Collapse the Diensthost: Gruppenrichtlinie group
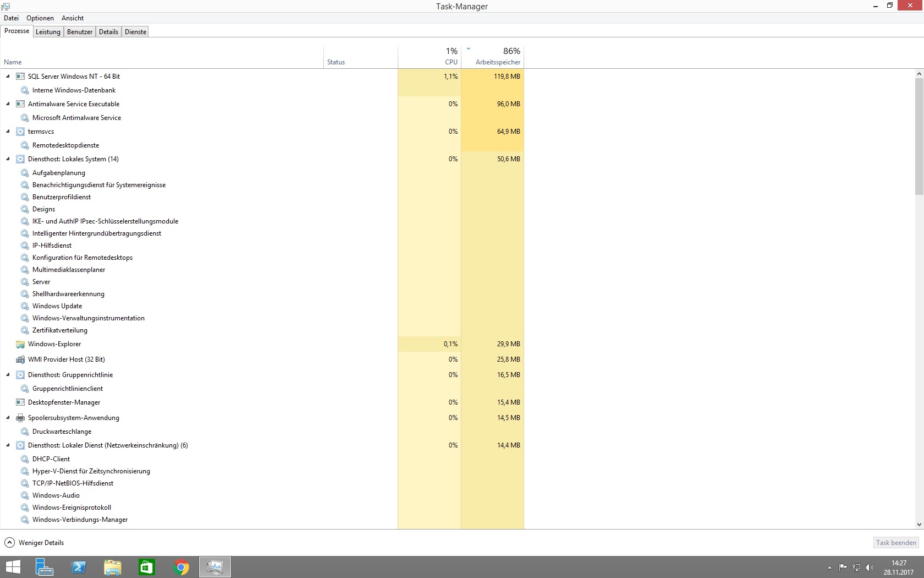 (8, 375)
